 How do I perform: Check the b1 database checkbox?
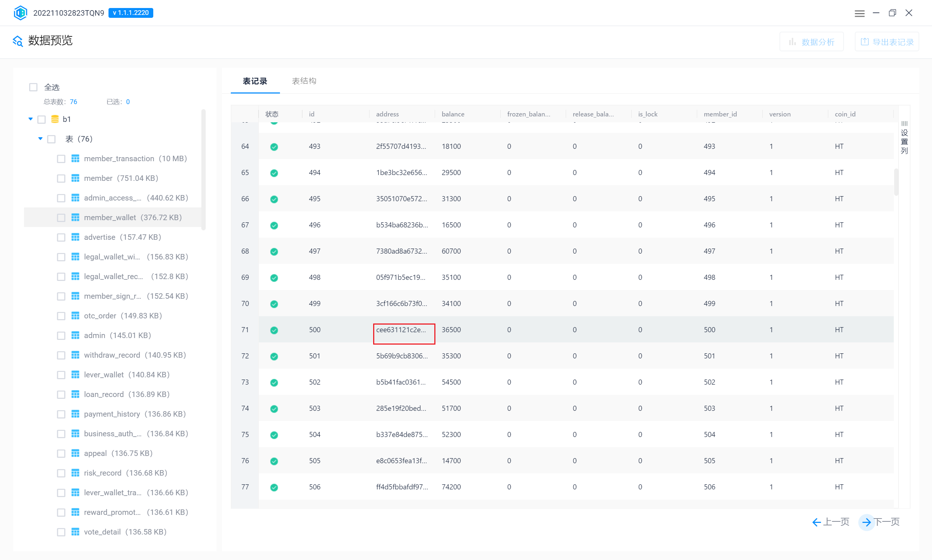tap(42, 120)
